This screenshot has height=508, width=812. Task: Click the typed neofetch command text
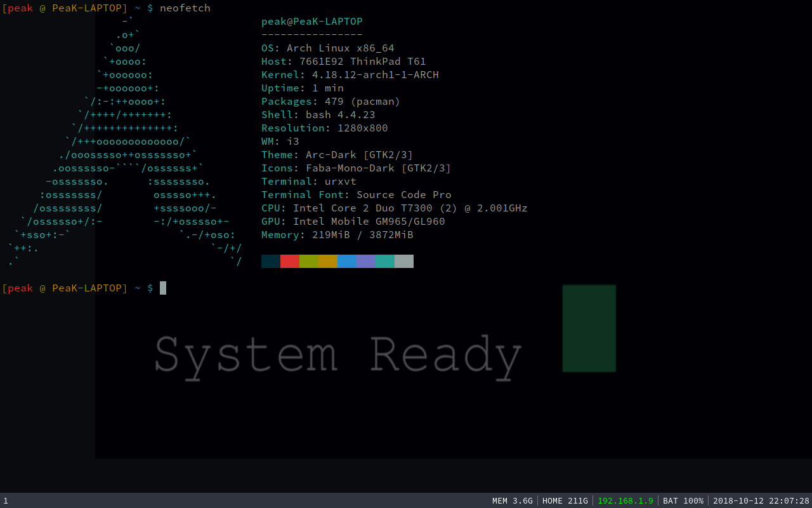185,8
